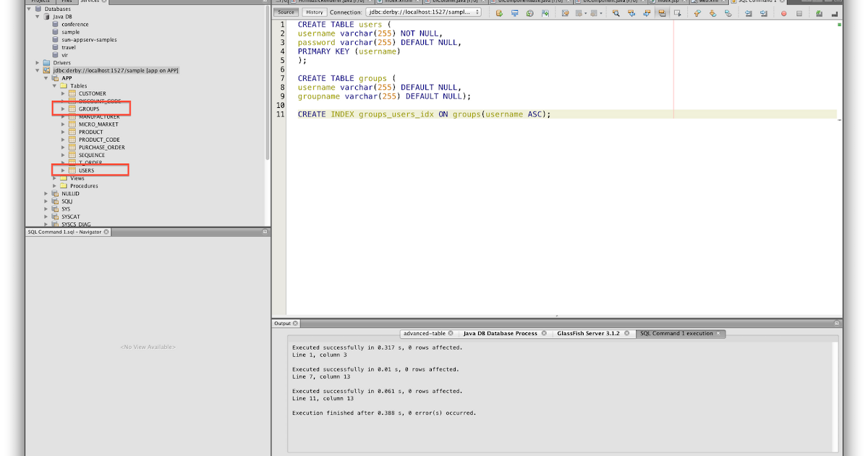Viewport: 868px width, 456px height.
Task: Collapse the Java DB node
Action: 37,17
